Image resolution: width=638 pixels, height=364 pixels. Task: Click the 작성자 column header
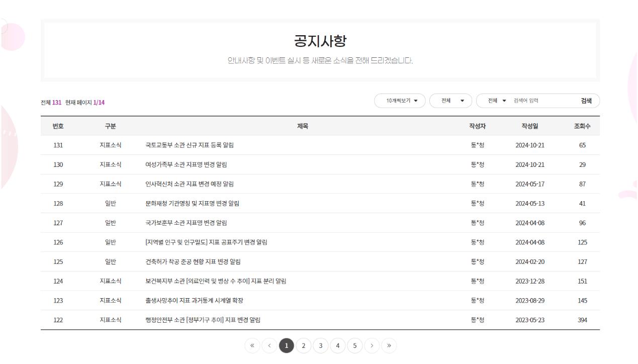click(477, 126)
